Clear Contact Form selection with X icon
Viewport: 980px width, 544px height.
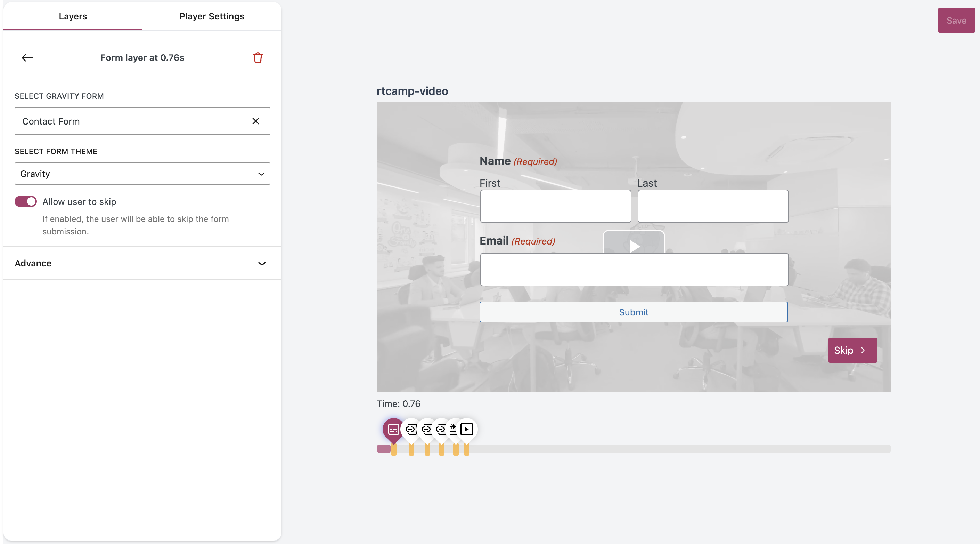256,121
